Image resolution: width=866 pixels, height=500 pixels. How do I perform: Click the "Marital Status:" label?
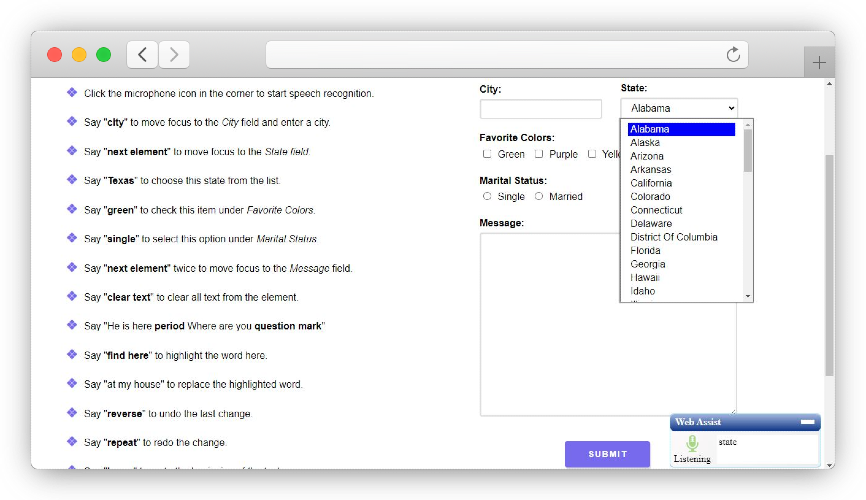[513, 181]
